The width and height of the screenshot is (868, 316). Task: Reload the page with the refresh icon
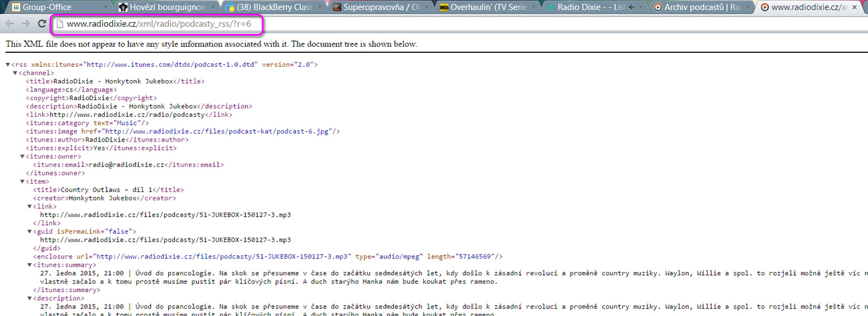point(41,23)
